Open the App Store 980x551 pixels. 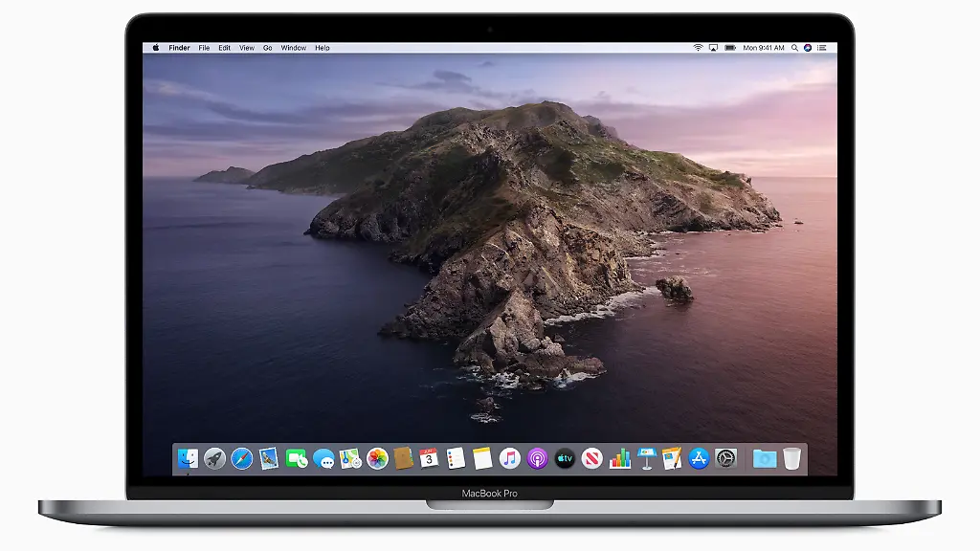pos(697,457)
